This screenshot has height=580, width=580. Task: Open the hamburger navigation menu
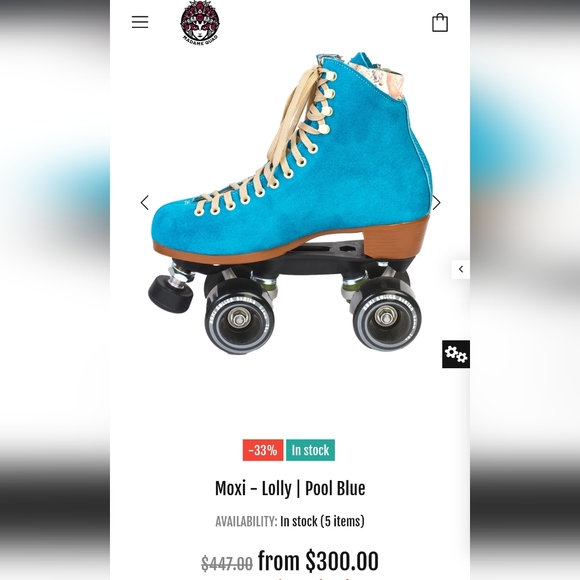[x=140, y=22]
